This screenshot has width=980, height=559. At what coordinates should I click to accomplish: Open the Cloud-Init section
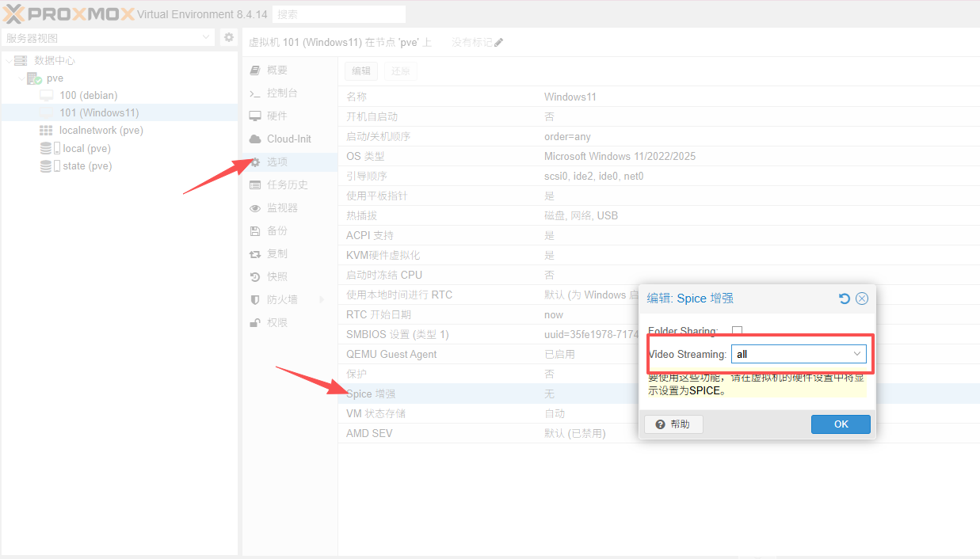point(288,139)
